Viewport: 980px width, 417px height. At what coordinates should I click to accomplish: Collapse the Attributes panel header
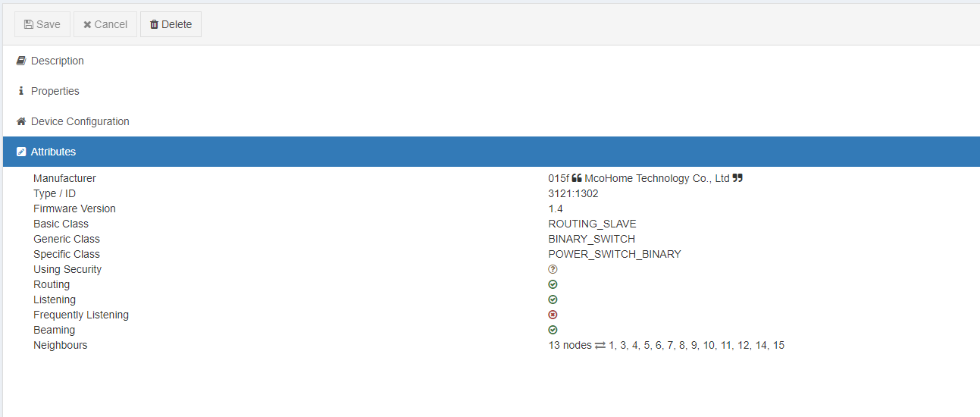click(53, 152)
